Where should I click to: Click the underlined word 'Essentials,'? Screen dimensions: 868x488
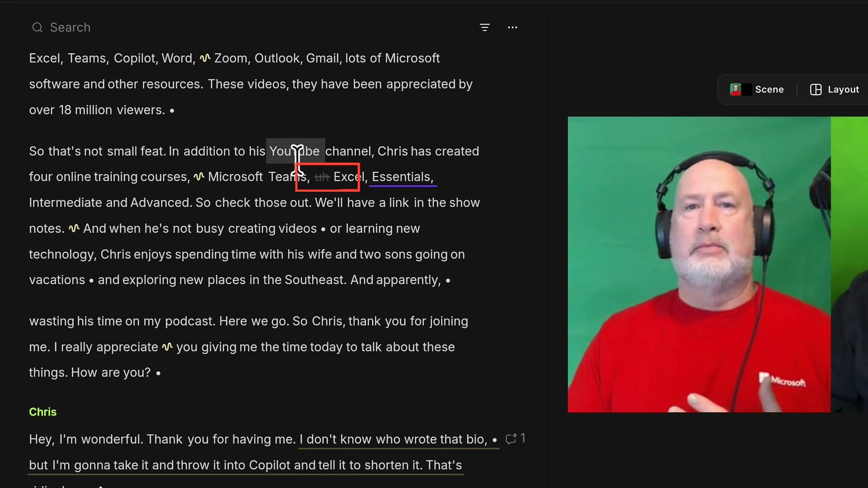coord(402,177)
